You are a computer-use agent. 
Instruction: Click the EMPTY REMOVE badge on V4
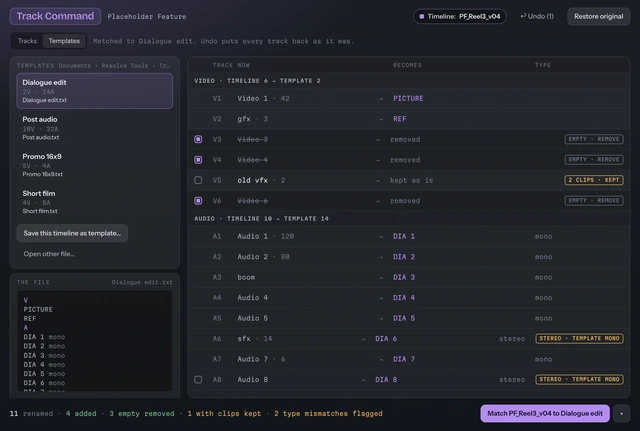pos(594,160)
